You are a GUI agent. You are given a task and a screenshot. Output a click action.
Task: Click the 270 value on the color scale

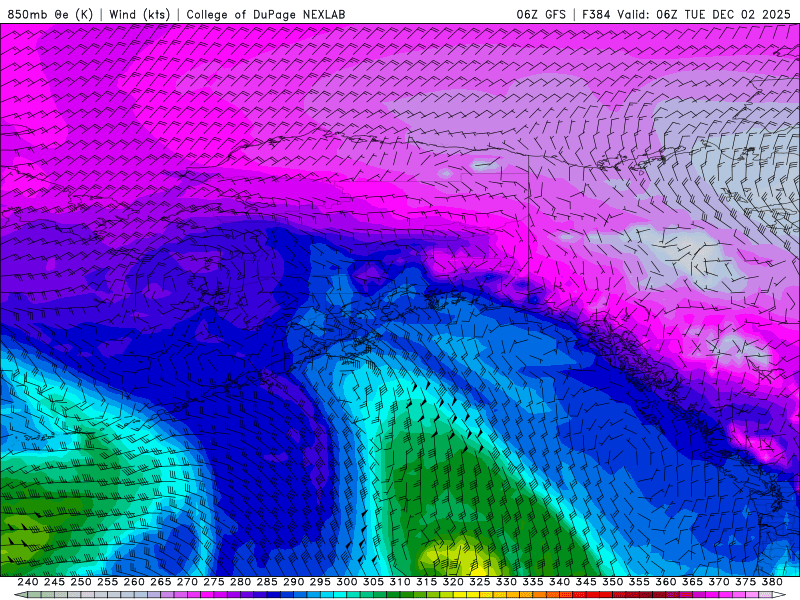187,582
